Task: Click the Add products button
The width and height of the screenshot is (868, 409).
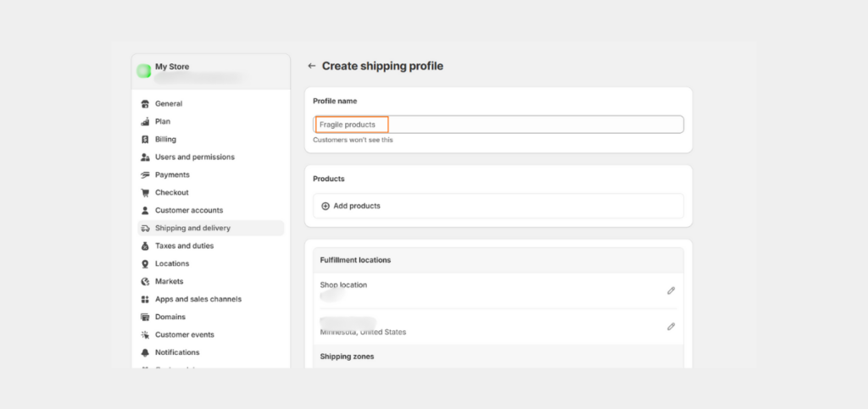Action: click(498, 206)
